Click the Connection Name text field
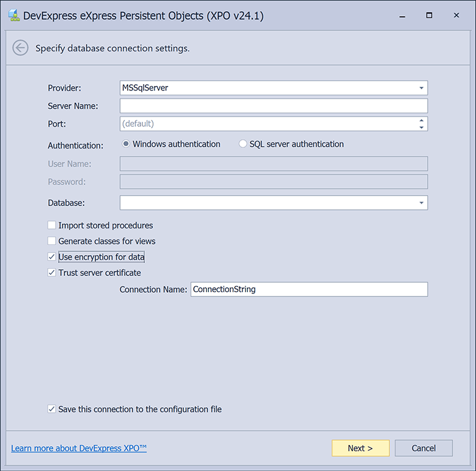 [x=309, y=289]
